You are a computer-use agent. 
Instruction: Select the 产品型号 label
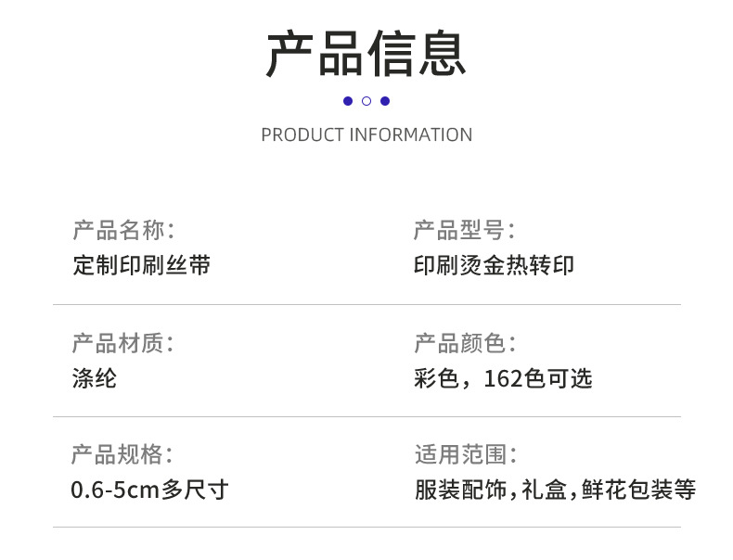[x=464, y=230]
